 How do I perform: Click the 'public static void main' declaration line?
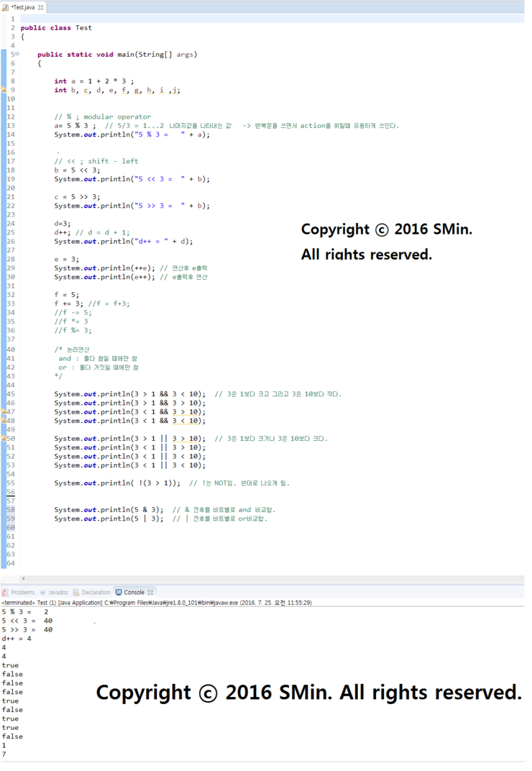[x=117, y=55]
